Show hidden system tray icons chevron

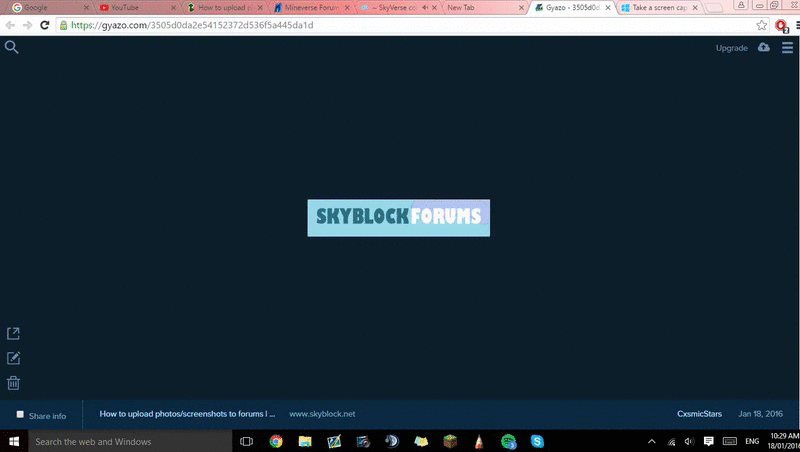point(652,441)
